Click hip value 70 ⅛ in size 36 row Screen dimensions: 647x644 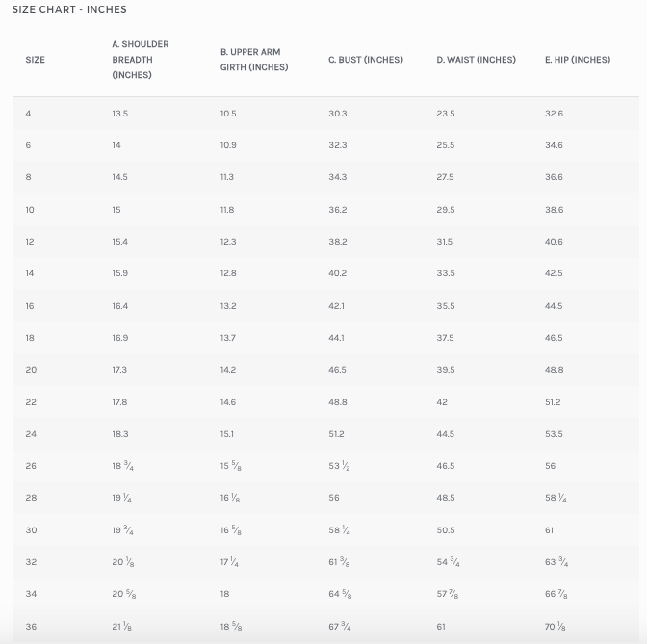tap(556, 627)
